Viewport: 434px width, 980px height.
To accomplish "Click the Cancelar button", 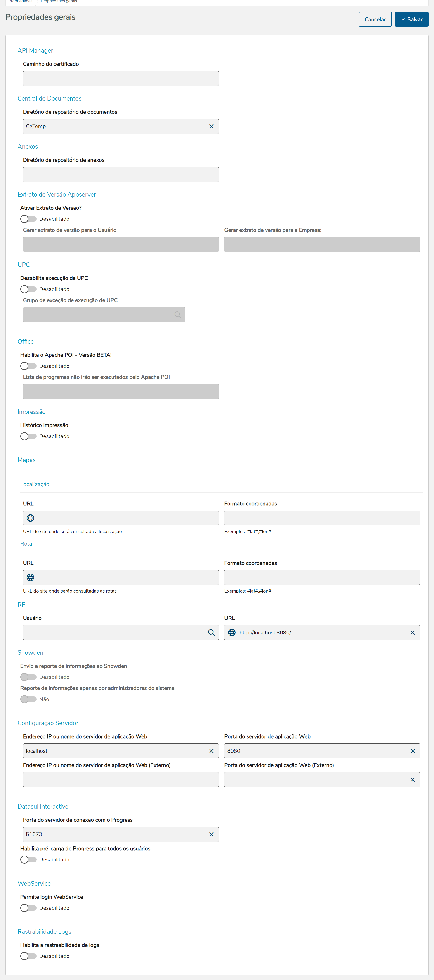I will pyautogui.click(x=375, y=19).
